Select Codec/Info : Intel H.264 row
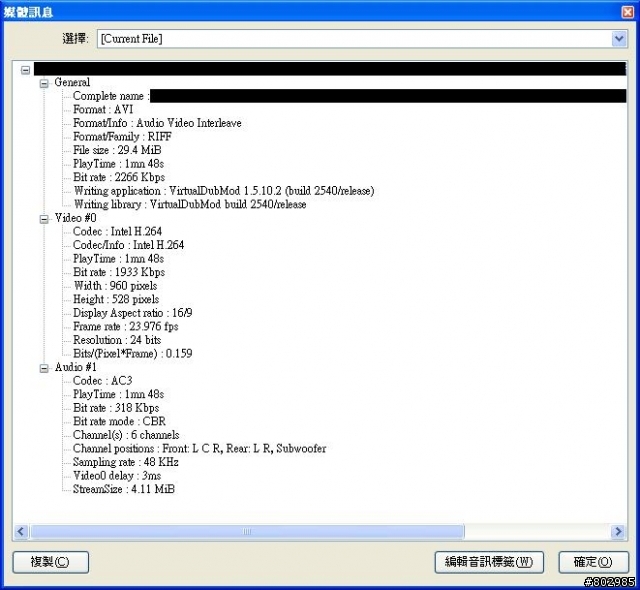The image size is (640, 590). 129,245
